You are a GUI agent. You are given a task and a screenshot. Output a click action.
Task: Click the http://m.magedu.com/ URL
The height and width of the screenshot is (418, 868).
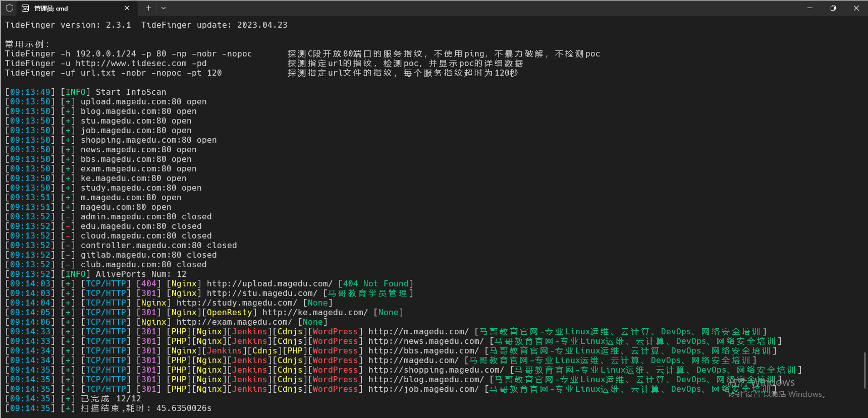418,332
